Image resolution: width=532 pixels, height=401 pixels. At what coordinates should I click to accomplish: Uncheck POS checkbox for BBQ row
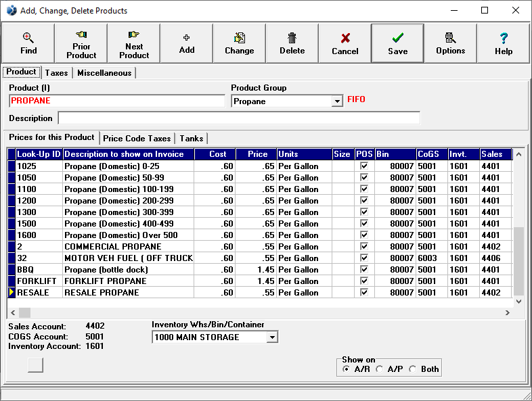(364, 270)
